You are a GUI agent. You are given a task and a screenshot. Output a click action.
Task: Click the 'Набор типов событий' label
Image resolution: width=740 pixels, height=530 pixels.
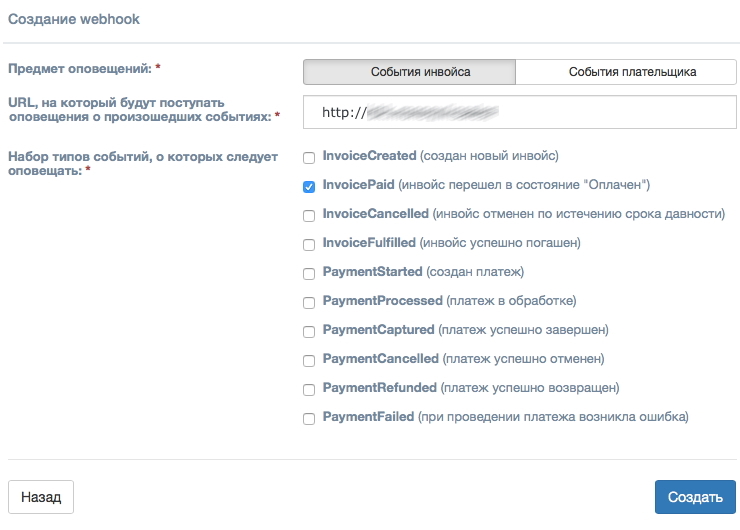(142, 164)
